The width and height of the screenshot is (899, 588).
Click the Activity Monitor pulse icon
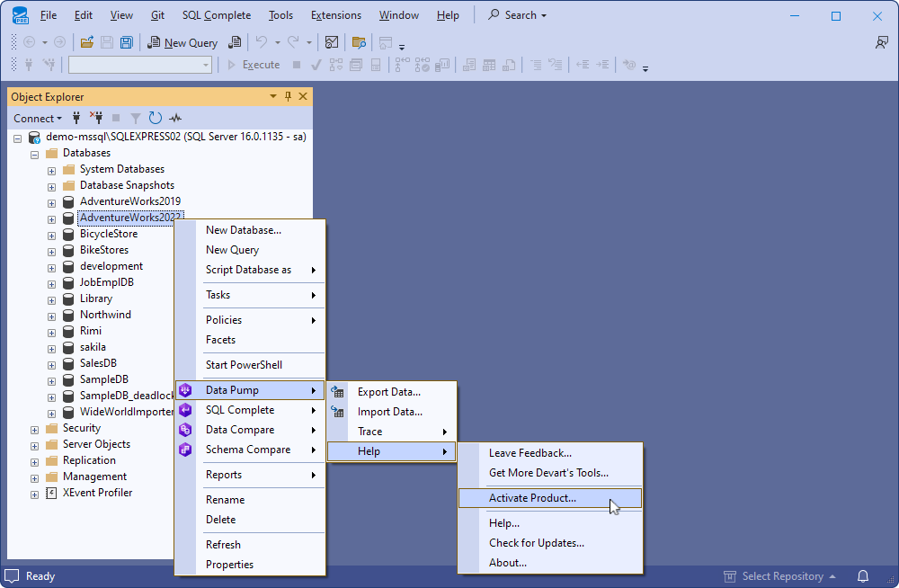[175, 118]
